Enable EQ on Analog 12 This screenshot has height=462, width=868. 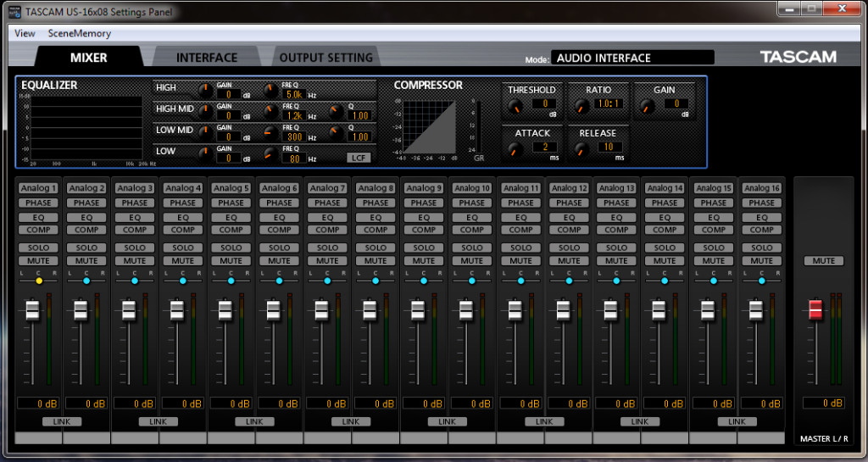point(569,218)
